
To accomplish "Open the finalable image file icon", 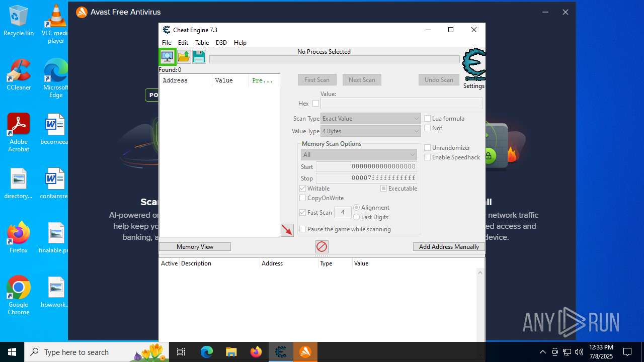I will pyautogui.click(x=55, y=238).
